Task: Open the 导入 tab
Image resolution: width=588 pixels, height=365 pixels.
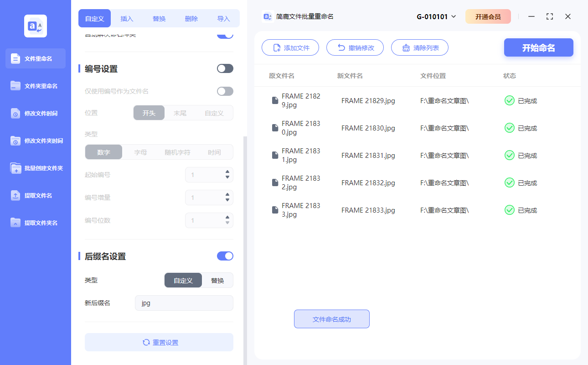Action: 223,18
